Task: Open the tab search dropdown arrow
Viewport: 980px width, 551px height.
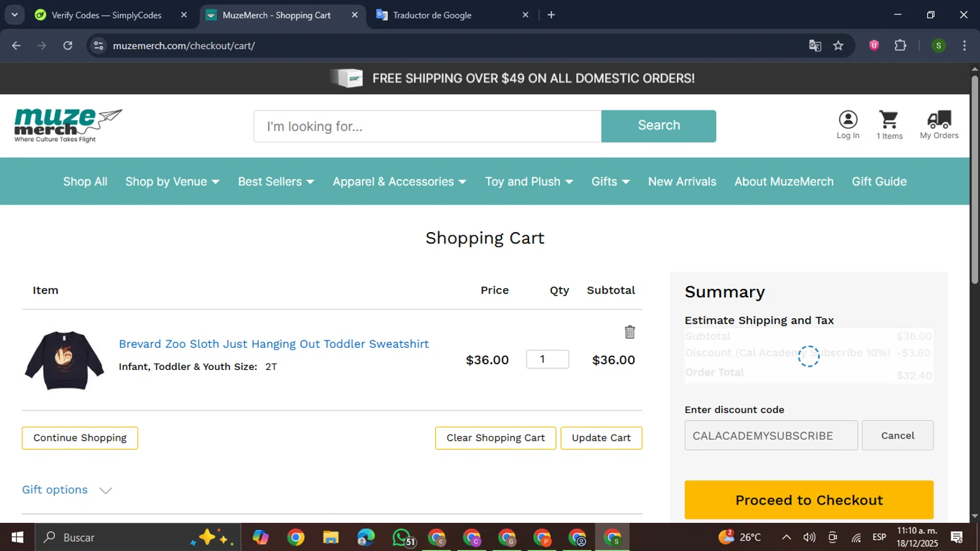Action: [14, 14]
